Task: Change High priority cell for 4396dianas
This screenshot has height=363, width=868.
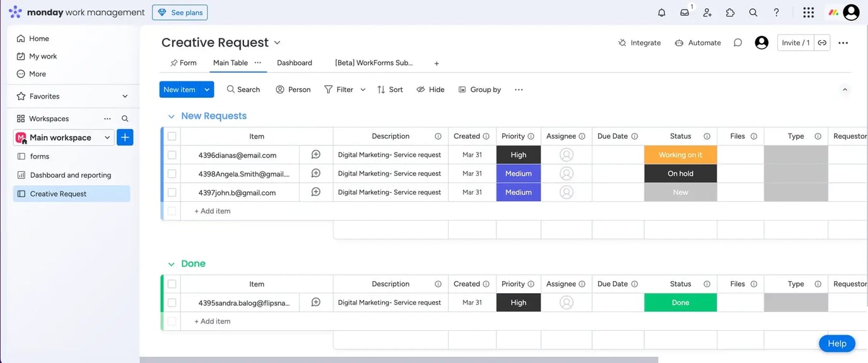Action: click(519, 155)
